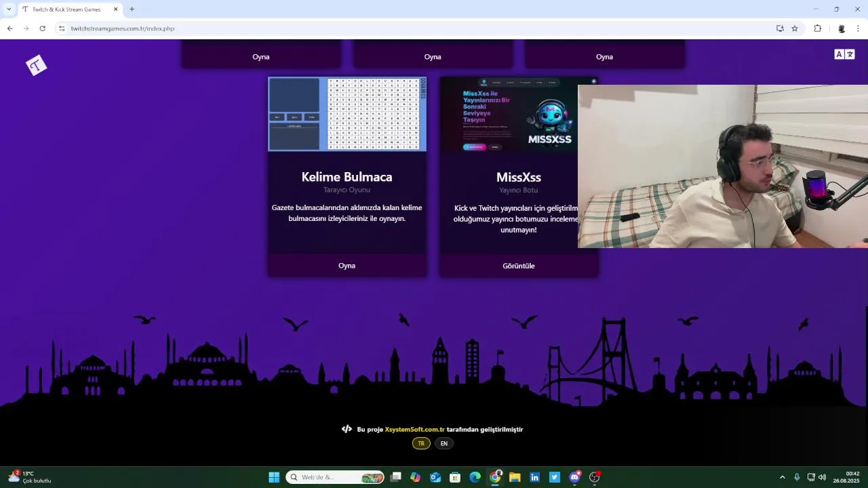Open the MissXss bot preview image
The image size is (868, 488).
click(509, 114)
